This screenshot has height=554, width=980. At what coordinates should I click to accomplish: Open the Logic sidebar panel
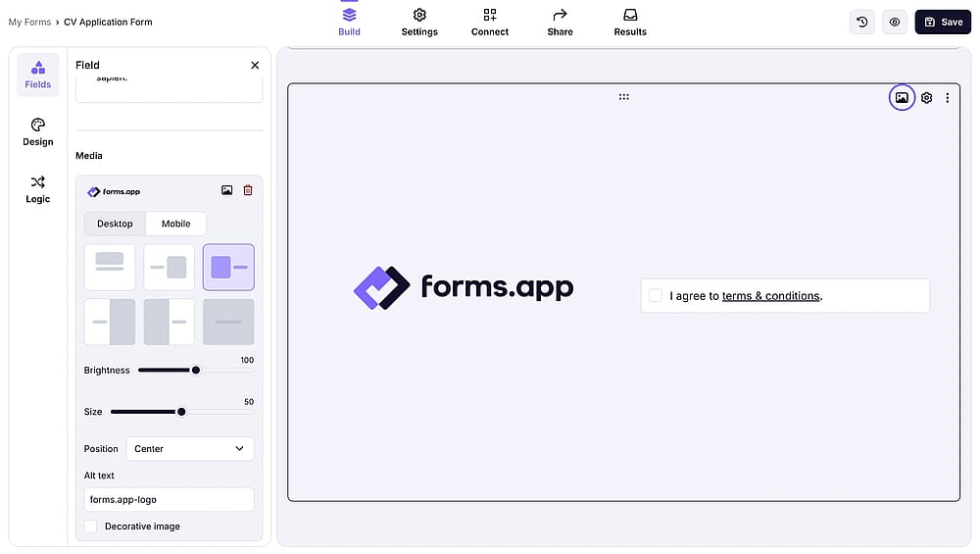click(x=37, y=189)
